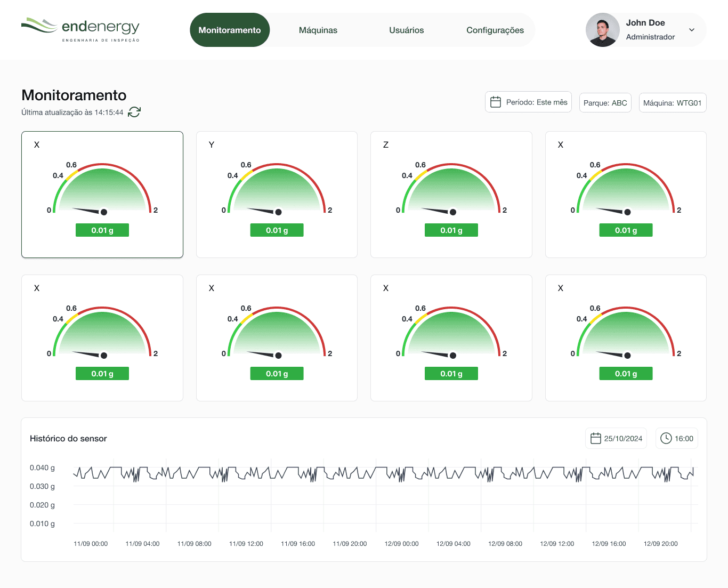Click the clock icon next to 16:00
Viewport: 728px width, 588px height.
[666, 438]
